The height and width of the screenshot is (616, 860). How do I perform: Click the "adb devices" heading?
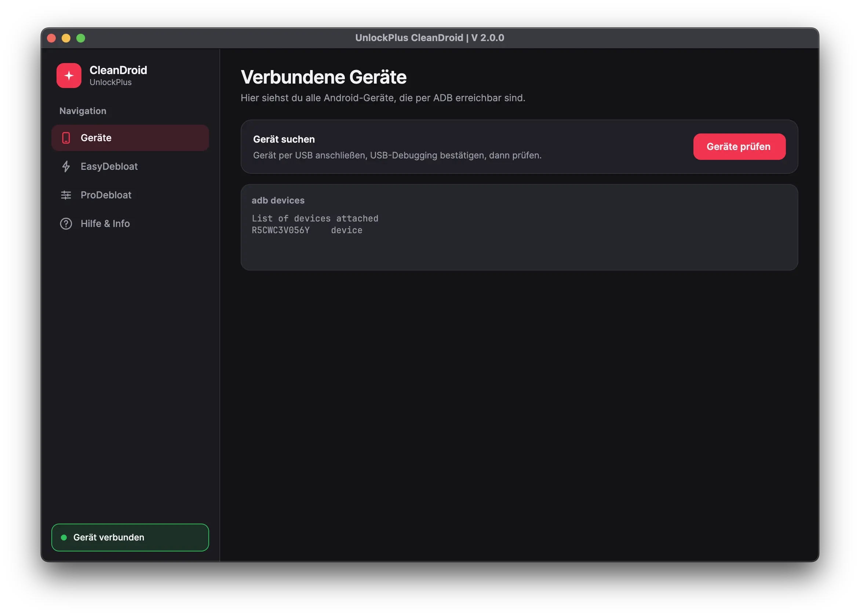click(x=278, y=201)
